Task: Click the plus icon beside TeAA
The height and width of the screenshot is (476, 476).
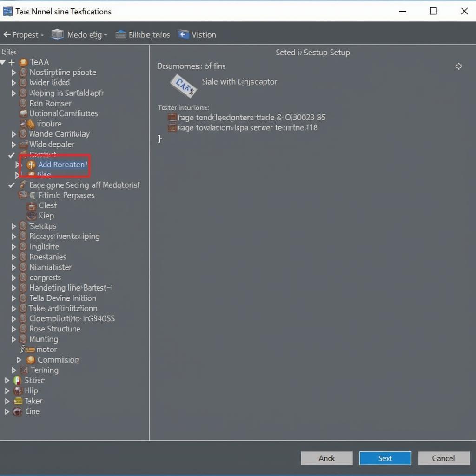Action: click(x=12, y=63)
